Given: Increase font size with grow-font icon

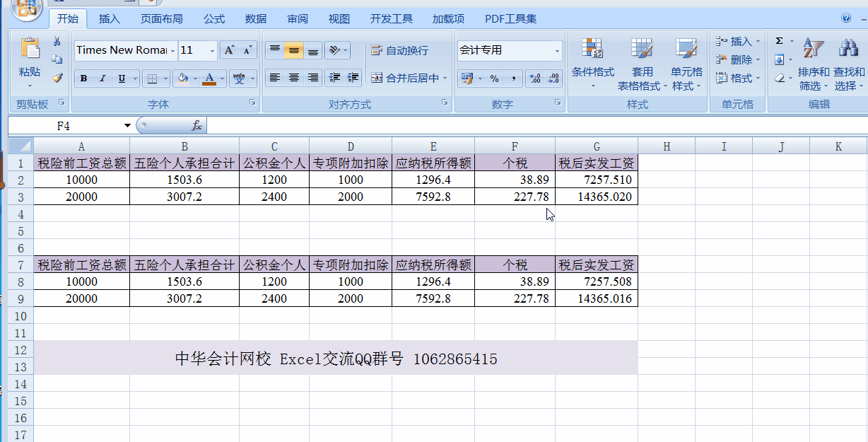Looking at the screenshot, I should click(x=228, y=50).
